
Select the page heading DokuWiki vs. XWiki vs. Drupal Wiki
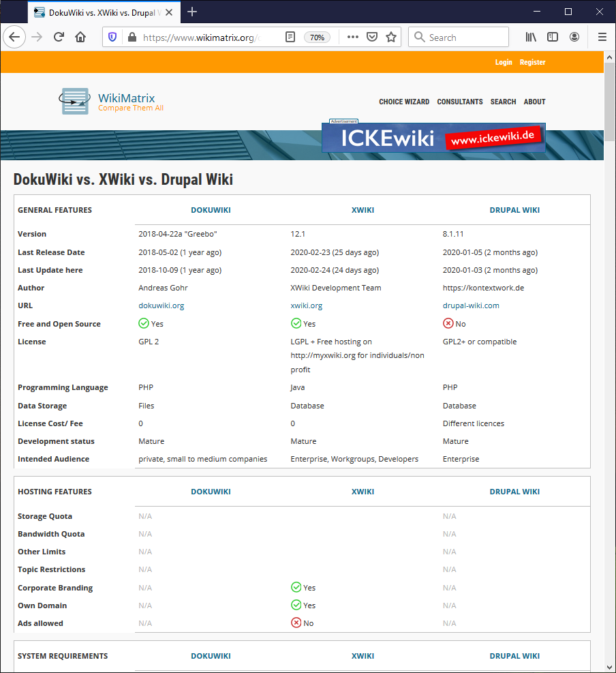[123, 179]
